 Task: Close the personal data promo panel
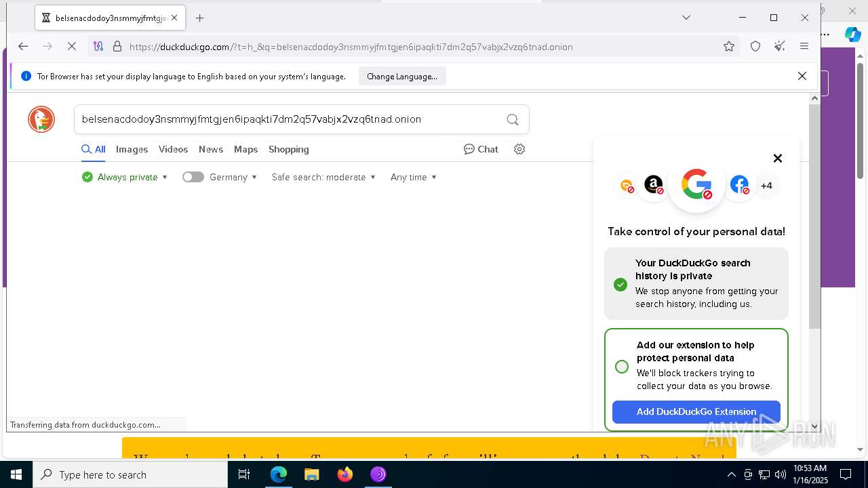coord(778,158)
